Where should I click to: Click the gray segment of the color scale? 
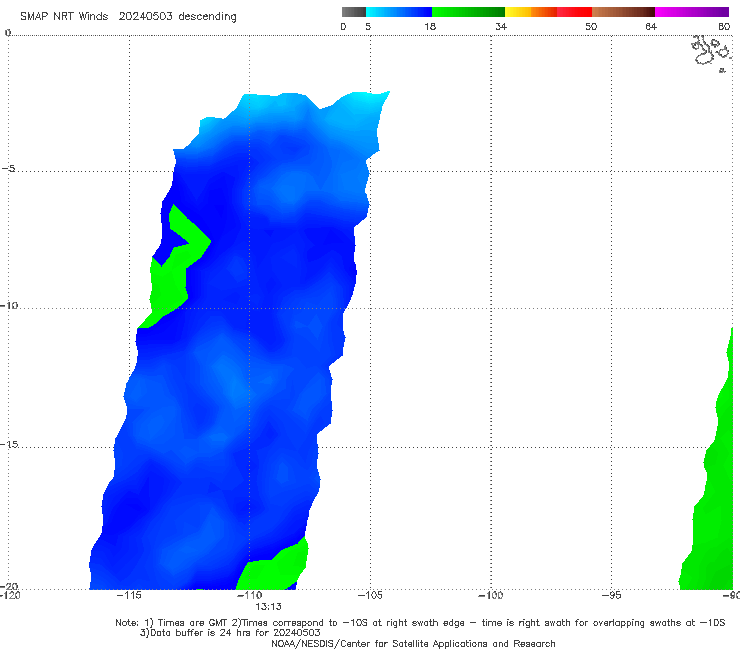pos(354,12)
